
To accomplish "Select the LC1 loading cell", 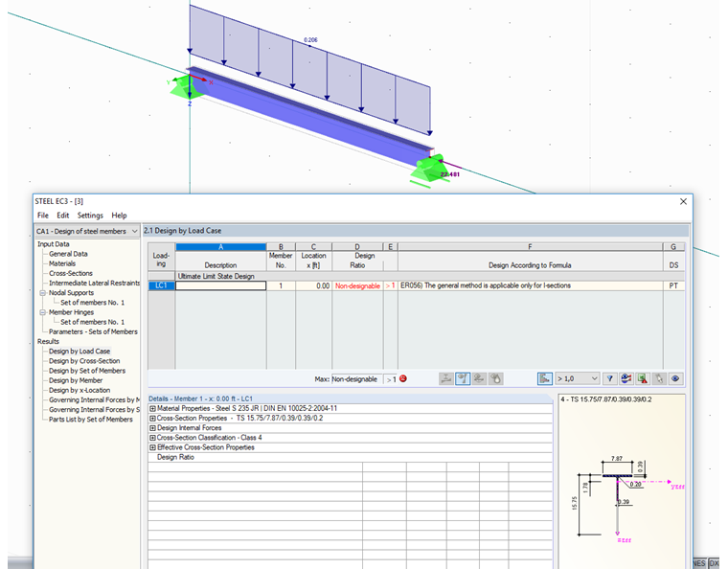I will 161,285.
